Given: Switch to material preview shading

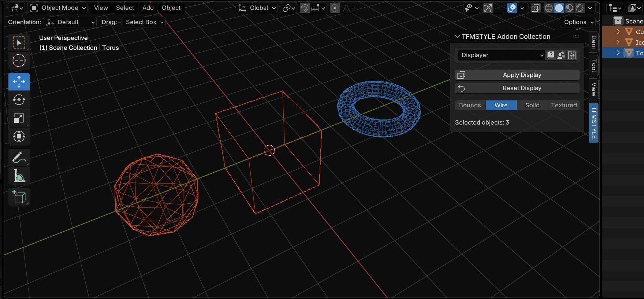Looking at the screenshot, I should pyautogui.click(x=569, y=8).
